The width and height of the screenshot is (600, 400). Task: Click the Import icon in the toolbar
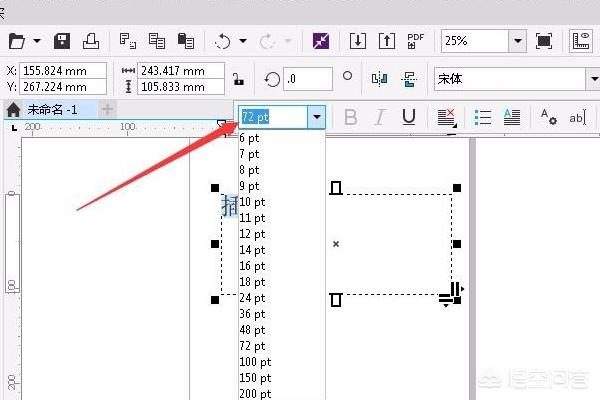point(358,41)
